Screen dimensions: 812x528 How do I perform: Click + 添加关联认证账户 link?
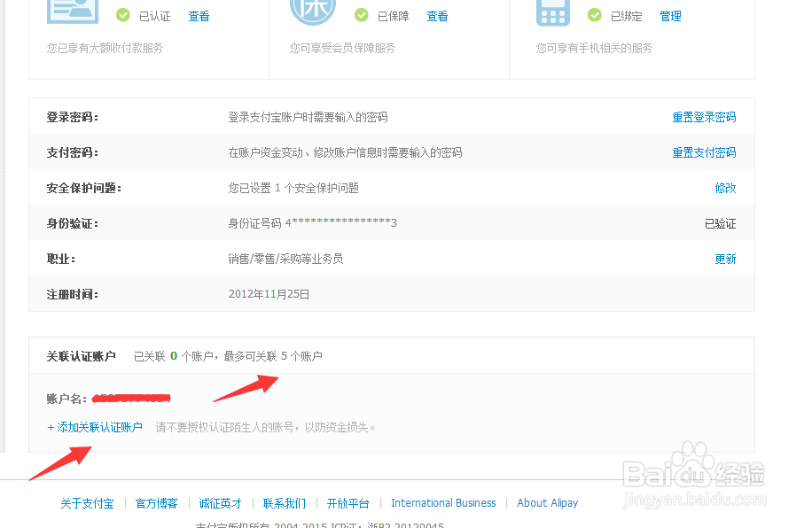click(95, 427)
